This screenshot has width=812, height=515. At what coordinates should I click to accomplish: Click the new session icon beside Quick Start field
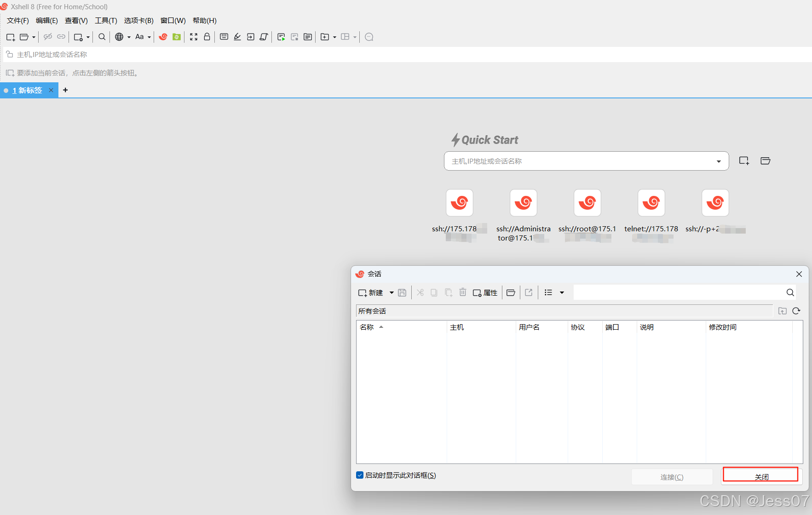[x=744, y=161]
